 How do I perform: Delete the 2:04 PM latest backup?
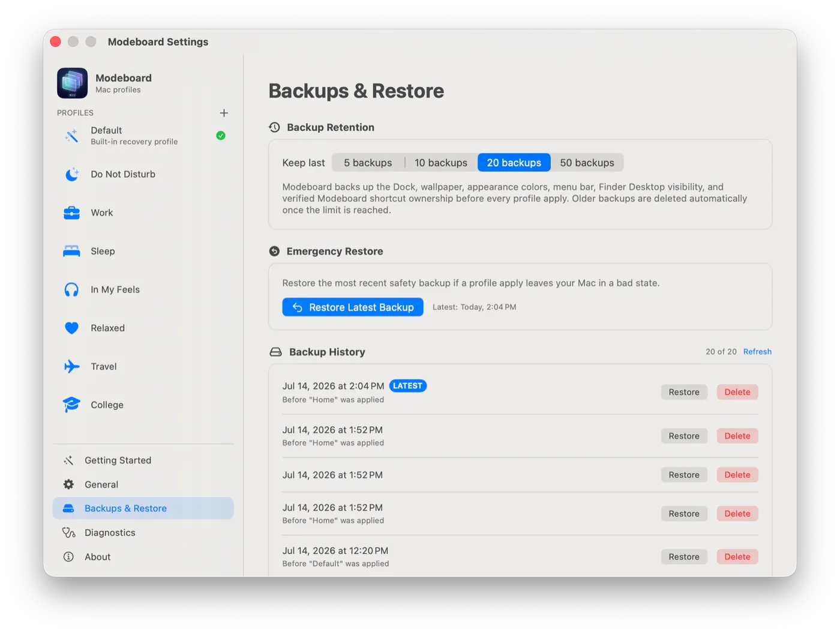[x=737, y=392]
